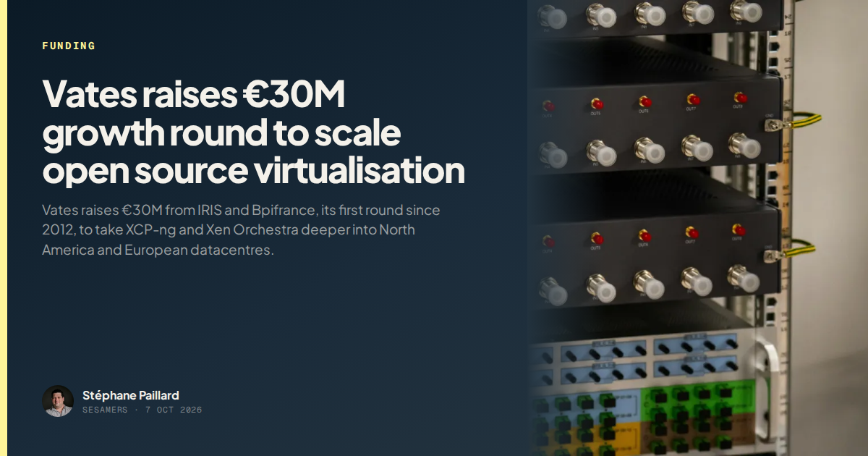Image resolution: width=868 pixels, height=456 pixels.
Task: Open the Vates raises €30M headline
Action: tap(253, 133)
